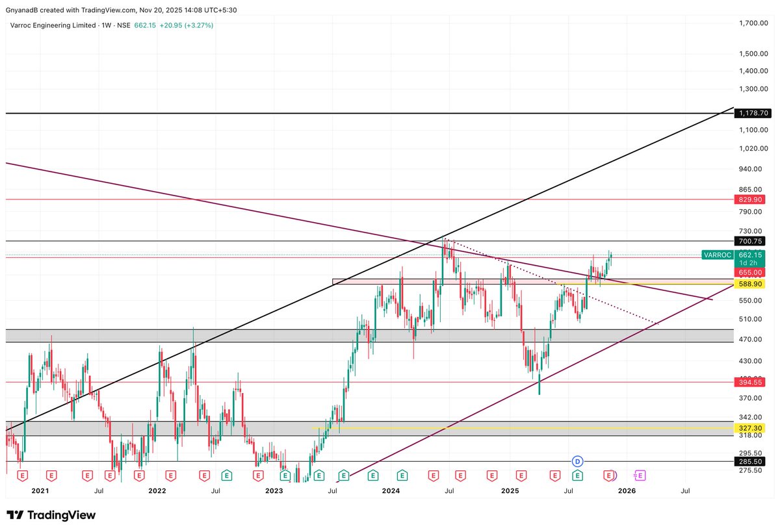Click the 2025 time axis label

pos(510,492)
